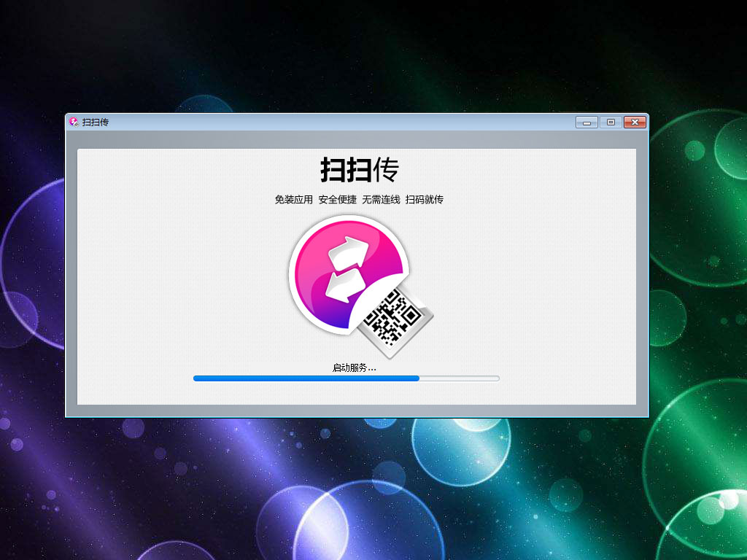Maximize the 扫扫传 window
747x560 pixels.
click(x=611, y=122)
